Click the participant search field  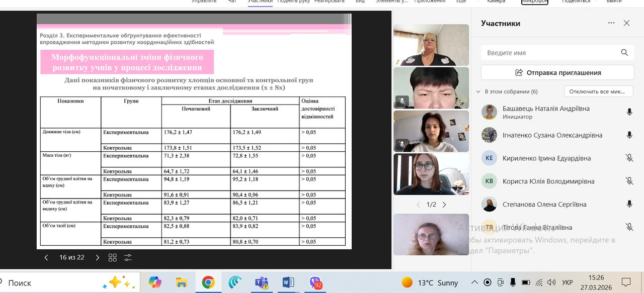tap(557, 53)
